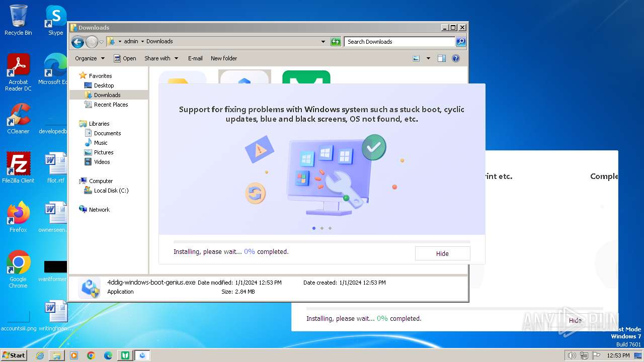
Task: Open FileZilla Client desktop shortcut
Action: [18, 167]
